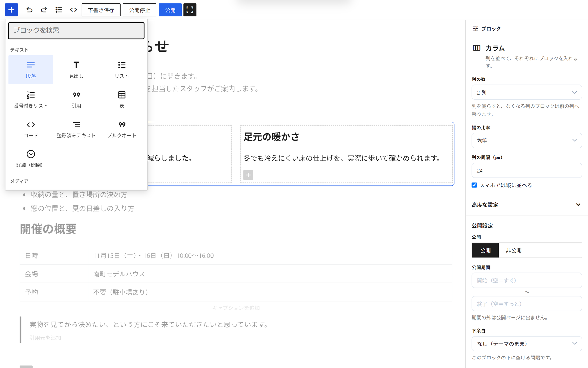Insert a リスト (bulleted list) block
The image size is (588, 368).
(x=122, y=70)
